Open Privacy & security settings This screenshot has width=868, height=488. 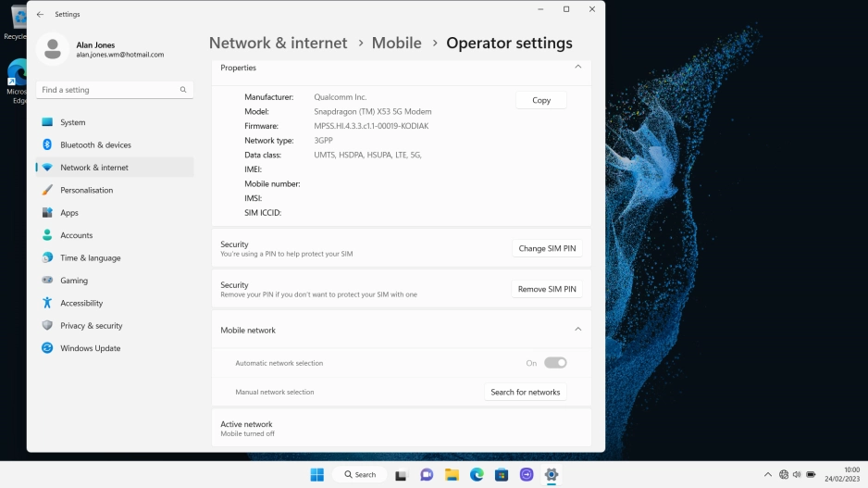point(91,326)
